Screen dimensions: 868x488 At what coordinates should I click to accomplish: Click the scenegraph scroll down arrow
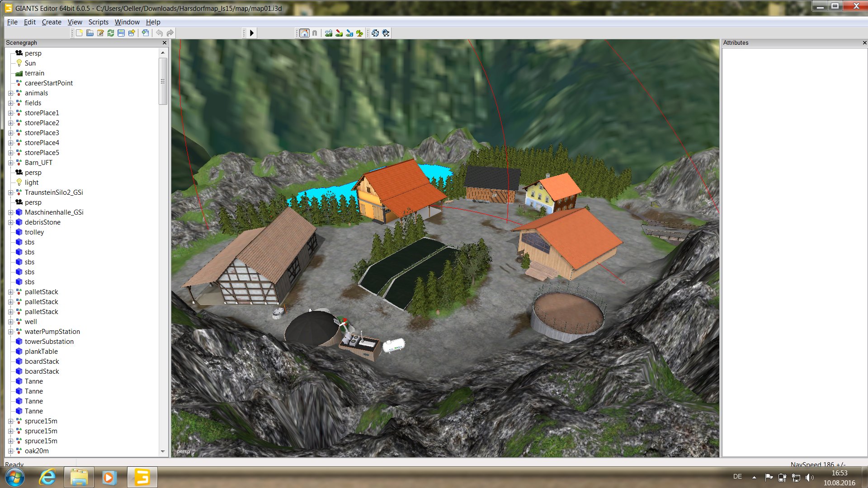(x=163, y=451)
